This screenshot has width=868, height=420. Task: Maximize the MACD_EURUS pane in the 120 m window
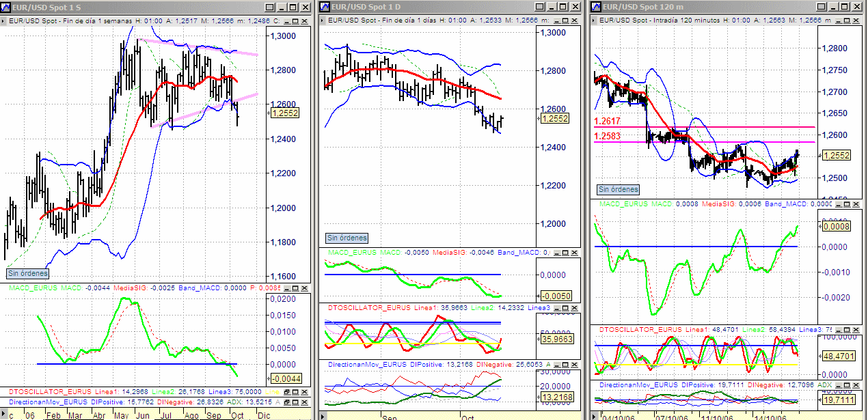(x=847, y=204)
